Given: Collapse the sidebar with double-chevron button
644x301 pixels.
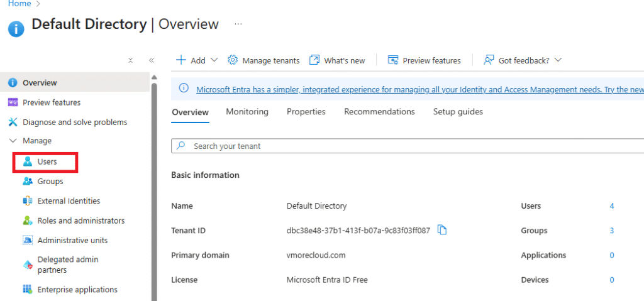Looking at the screenshot, I should pyautogui.click(x=152, y=60).
